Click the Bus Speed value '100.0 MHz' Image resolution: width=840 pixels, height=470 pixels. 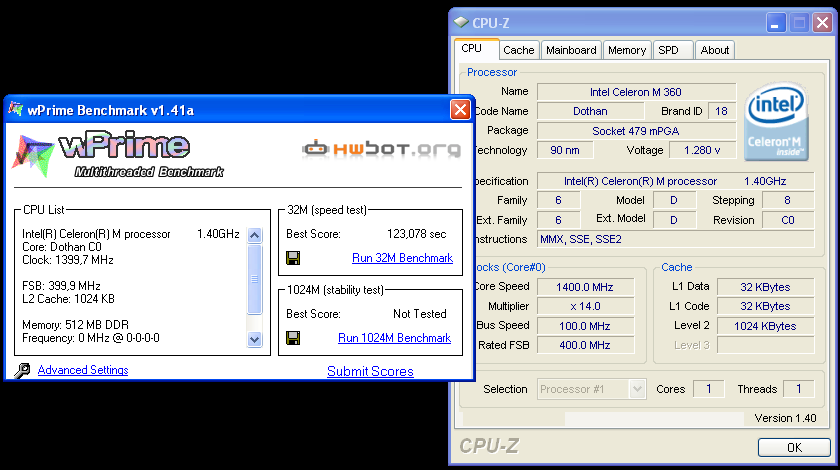(x=585, y=326)
